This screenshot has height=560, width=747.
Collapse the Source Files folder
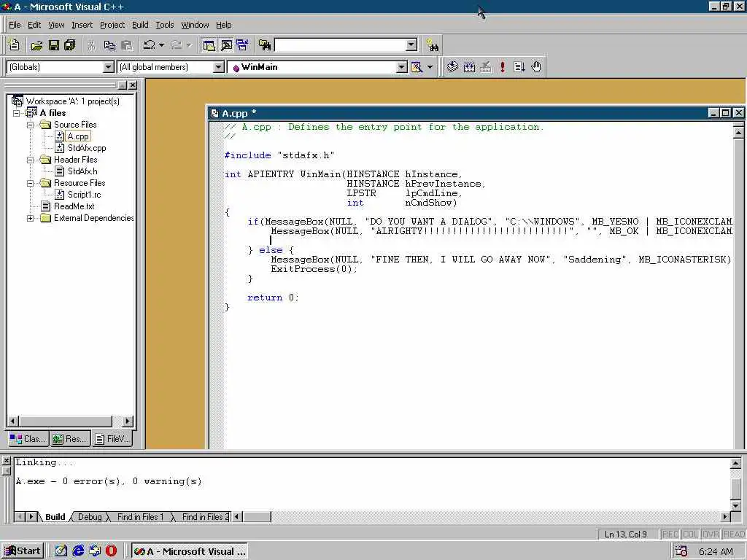30,125
